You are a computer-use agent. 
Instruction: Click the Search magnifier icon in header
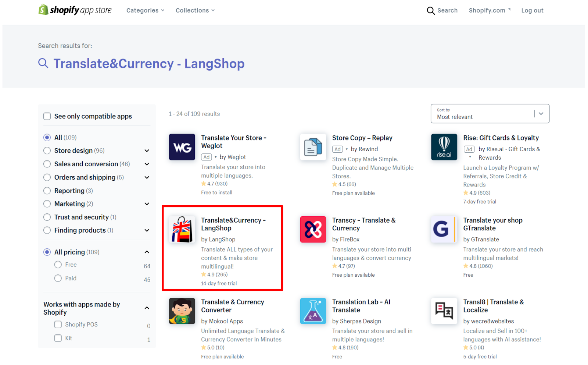pos(430,11)
